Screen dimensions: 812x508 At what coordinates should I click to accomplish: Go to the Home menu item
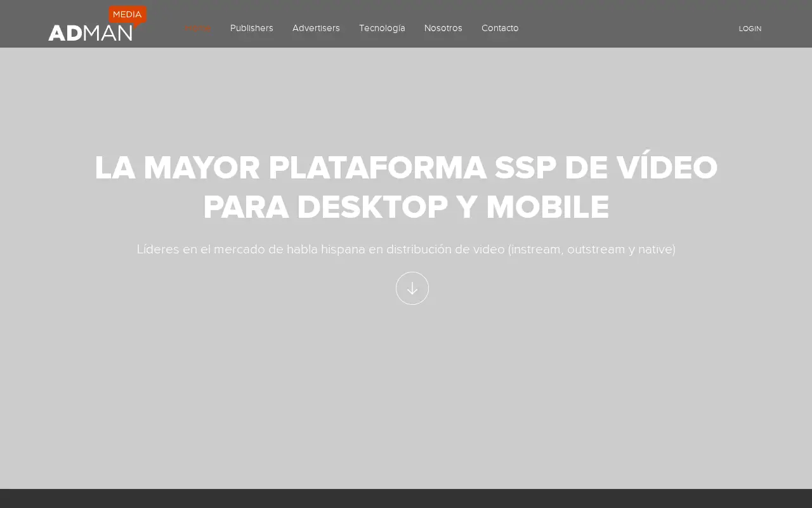pyautogui.click(x=198, y=28)
